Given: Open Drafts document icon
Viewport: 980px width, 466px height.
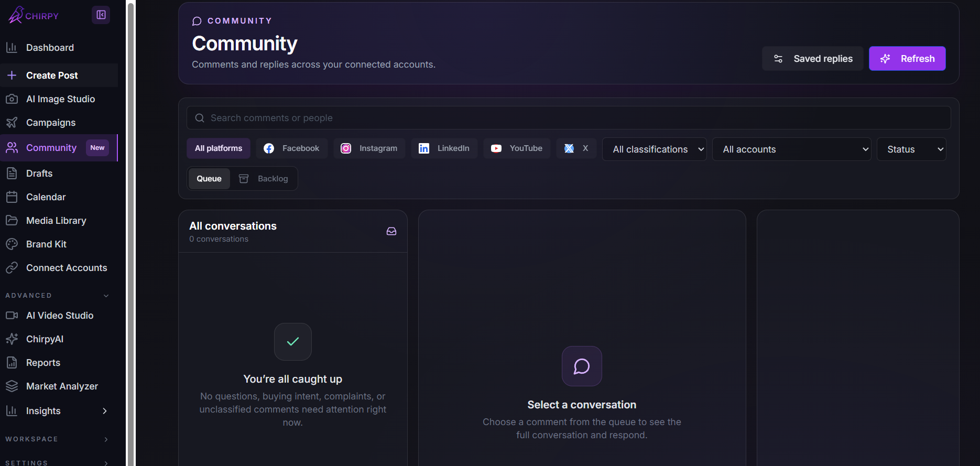Looking at the screenshot, I should 12,174.
